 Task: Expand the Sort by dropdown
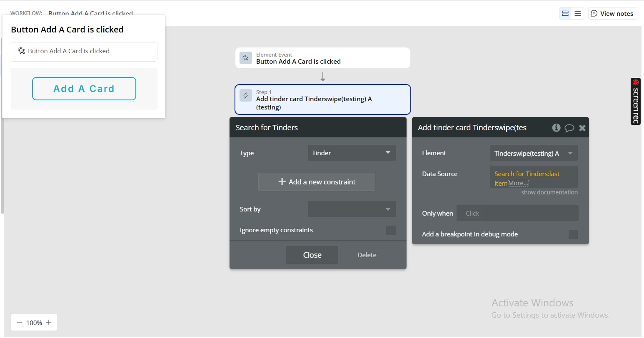[x=352, y=209]
